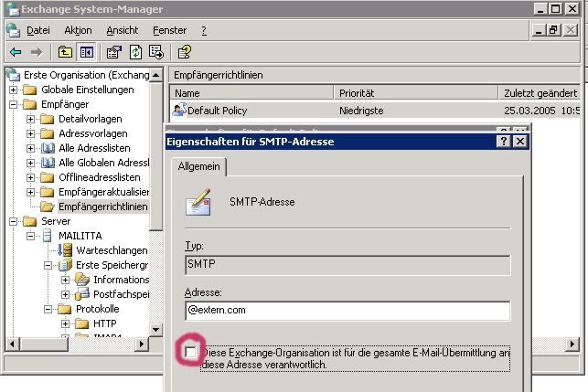Open the Aktion menu
The height and width of the screenshot is (392, 588).
pyautogui.click(x=78, y=30)
